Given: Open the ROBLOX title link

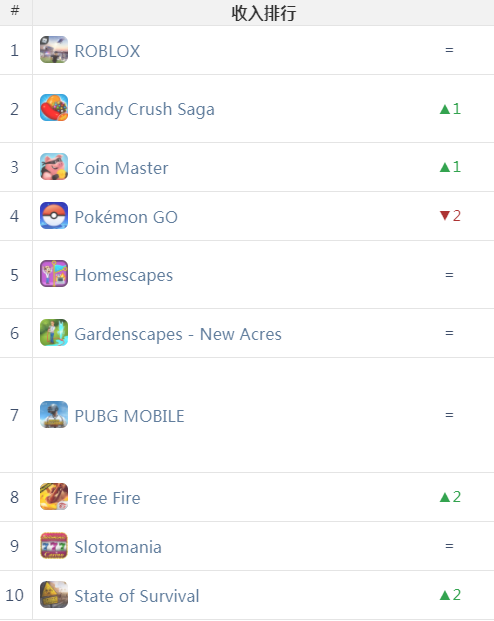Looking at the screenshot, I should (x=107, y=51).
